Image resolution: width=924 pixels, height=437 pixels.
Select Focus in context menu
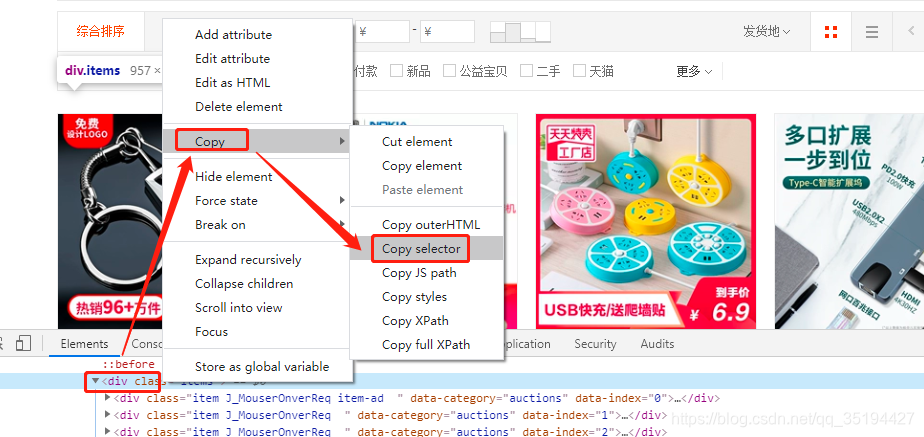(258, 332)
